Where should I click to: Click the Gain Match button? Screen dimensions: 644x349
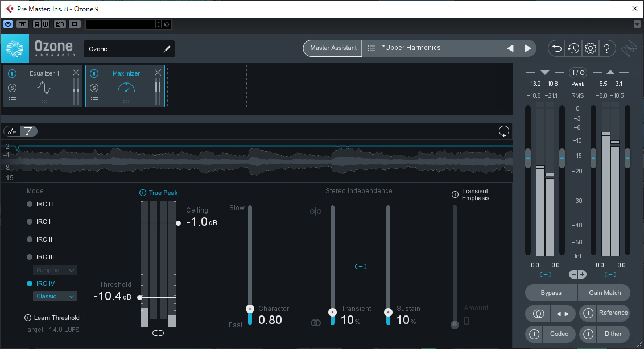pyautogui.click(x=605, y=293)
